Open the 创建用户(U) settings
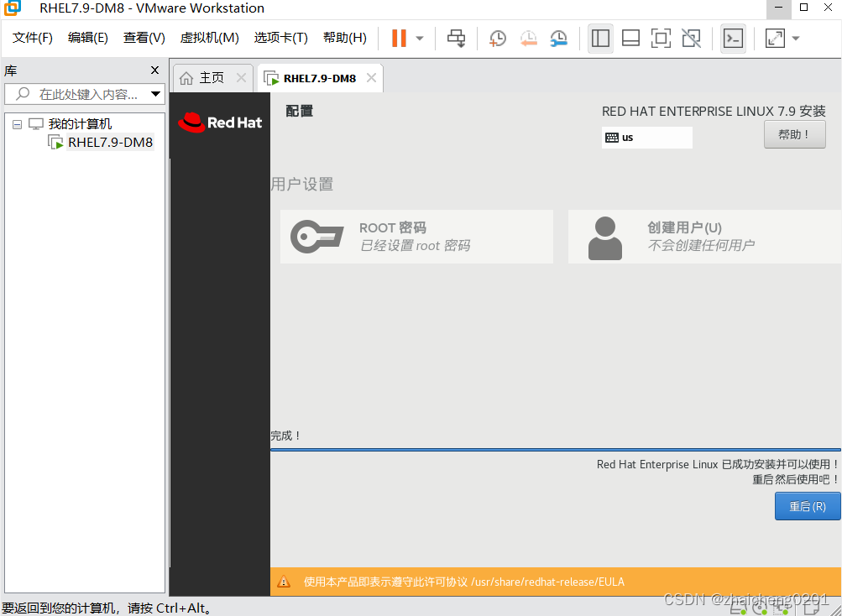This screenshot has width=842, height=616. (704, 237)
